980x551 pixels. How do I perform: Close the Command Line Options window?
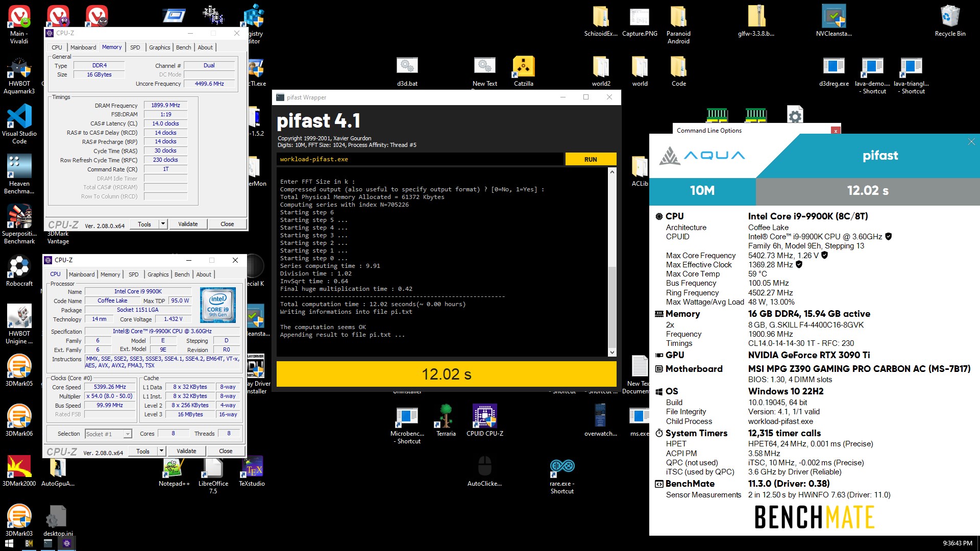pyautogui.click(x=836, y=131)
